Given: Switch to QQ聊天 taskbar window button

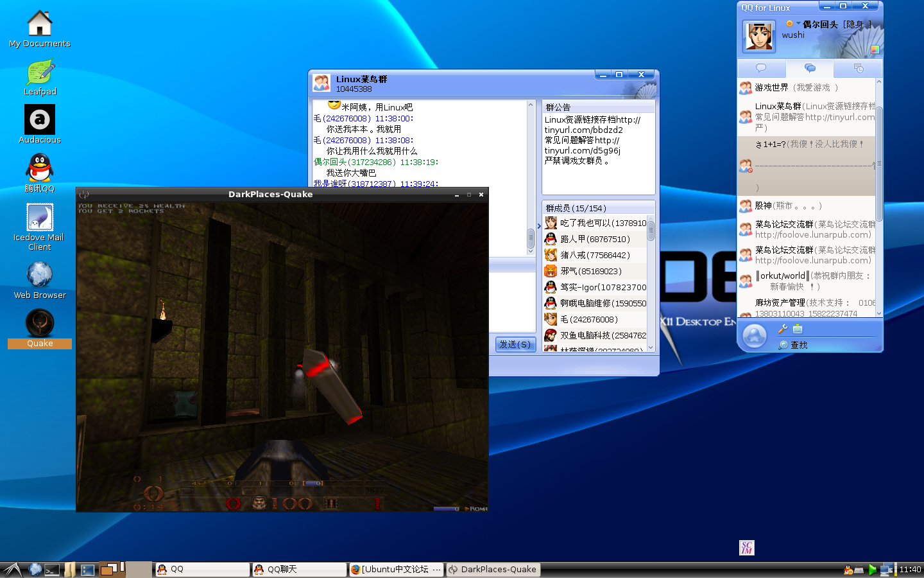Looking at the screenshot, I should [x=299, y=570].
